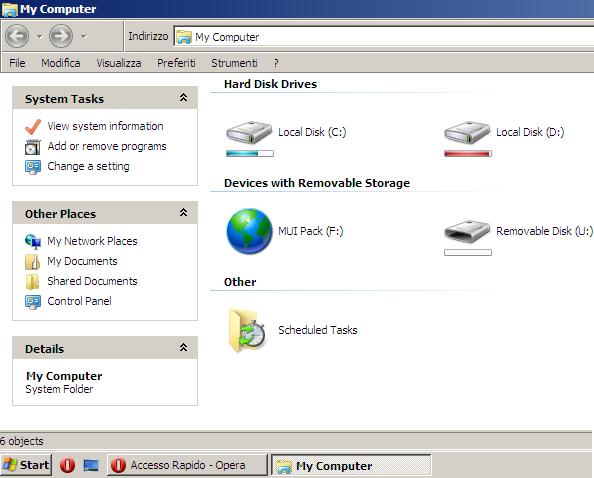
Task: Click the empty usage bar under Removable Disk (U:)
Action: pyautogui.click(x=468, y=252)
